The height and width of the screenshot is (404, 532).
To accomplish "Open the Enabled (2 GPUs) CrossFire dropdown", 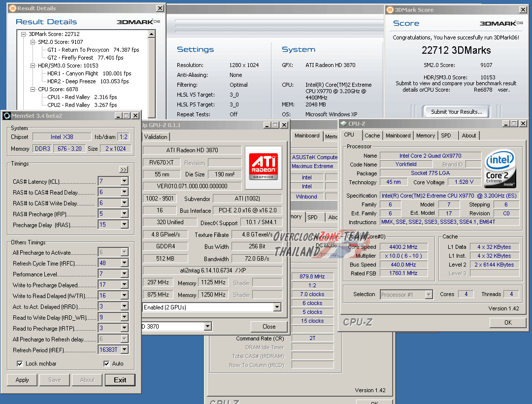I will 277,307.
